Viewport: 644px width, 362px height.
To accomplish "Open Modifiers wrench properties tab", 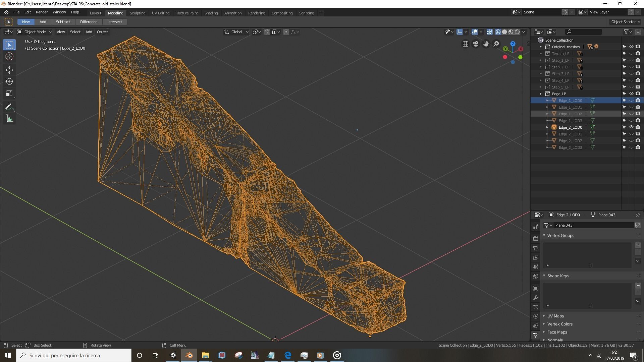I will (536, 298).
